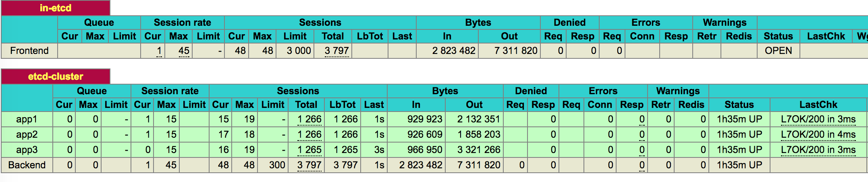This screenshot has height=182, width=868.
Task: Click app3 Bytes Out 3 321 266
Action: click(x=479, y=150)
